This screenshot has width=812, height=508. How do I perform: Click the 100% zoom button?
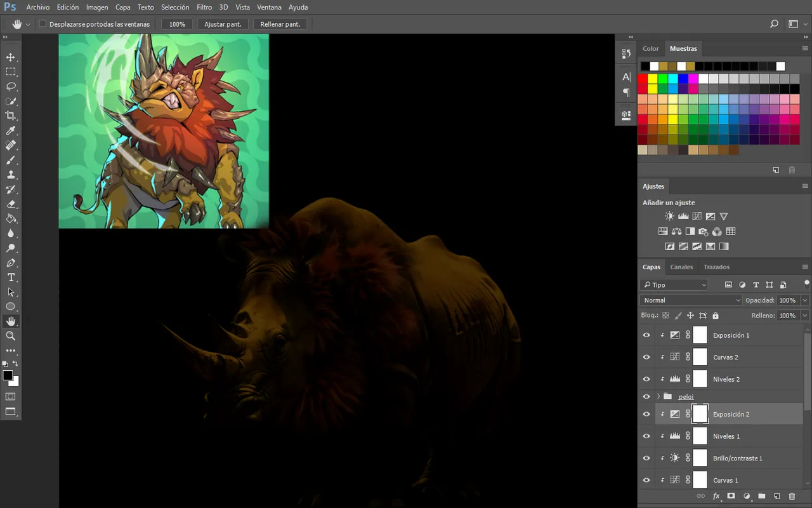pos(177,24)
